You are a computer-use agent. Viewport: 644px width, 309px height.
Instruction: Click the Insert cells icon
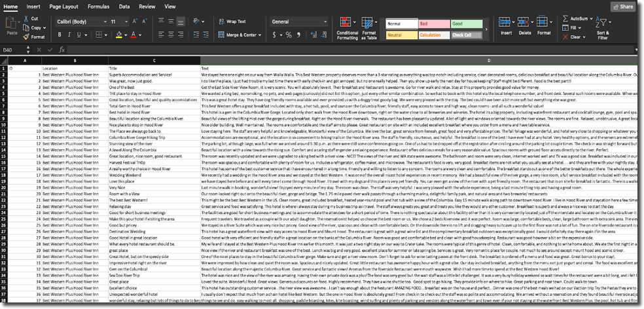[x=504, y=22]
